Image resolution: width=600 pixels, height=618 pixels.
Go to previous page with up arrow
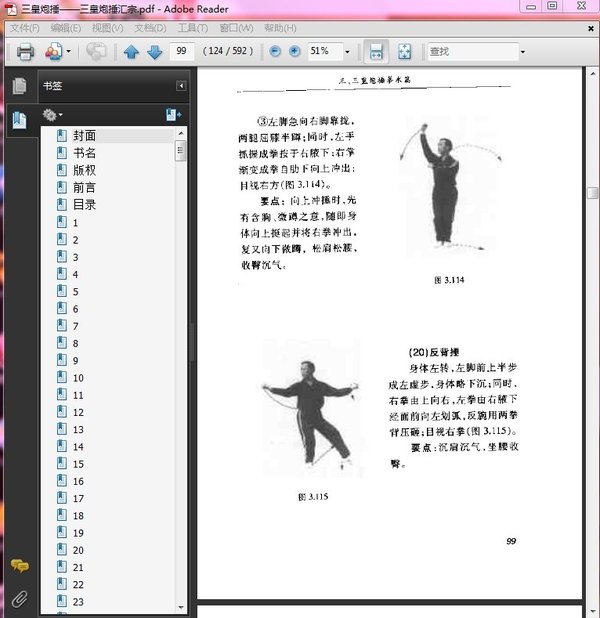(132, 51)
